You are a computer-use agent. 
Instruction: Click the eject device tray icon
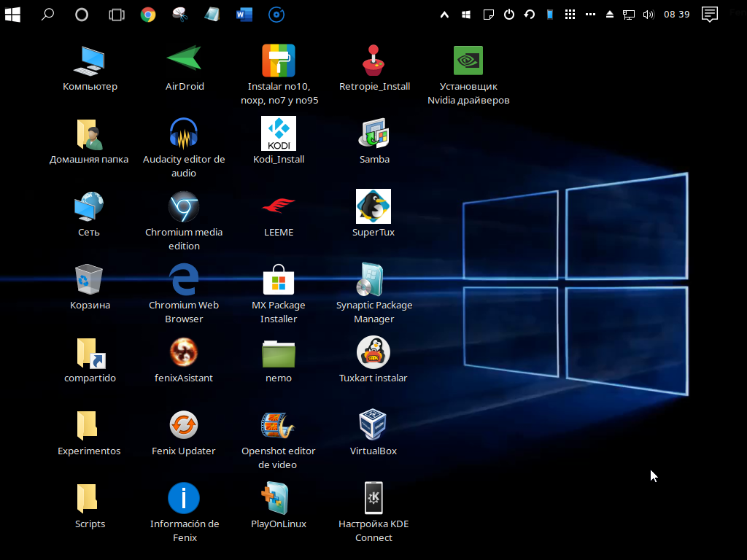coord(609,15)
